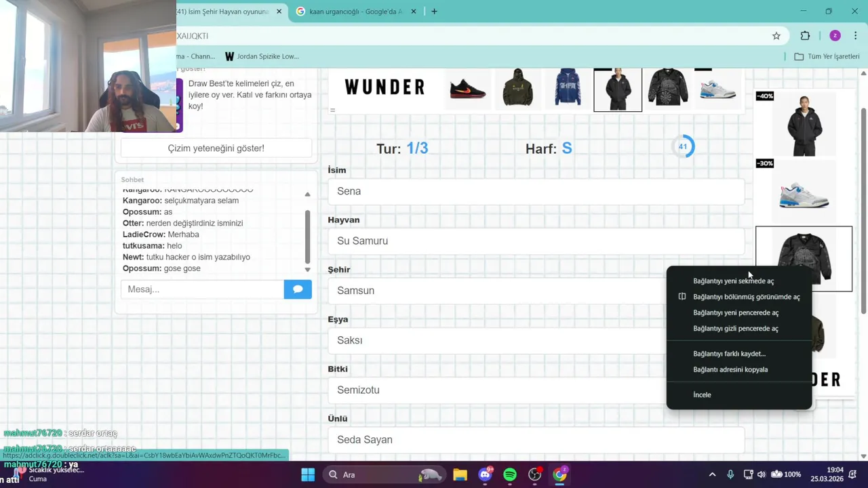
Task: Click page vertical scrollbar
Action: coord(863,210)
